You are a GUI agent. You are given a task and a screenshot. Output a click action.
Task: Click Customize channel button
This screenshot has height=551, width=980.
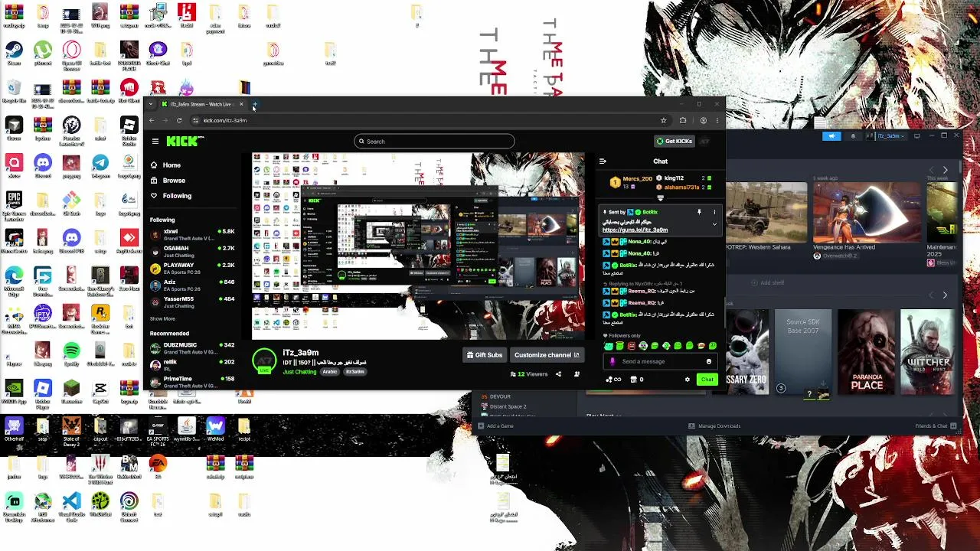tap(547, 355)
